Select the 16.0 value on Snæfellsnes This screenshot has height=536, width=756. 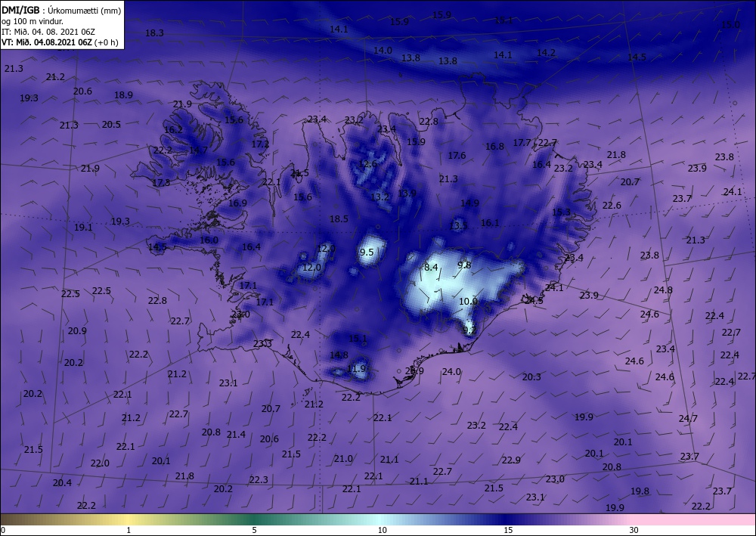click(209, 240)
